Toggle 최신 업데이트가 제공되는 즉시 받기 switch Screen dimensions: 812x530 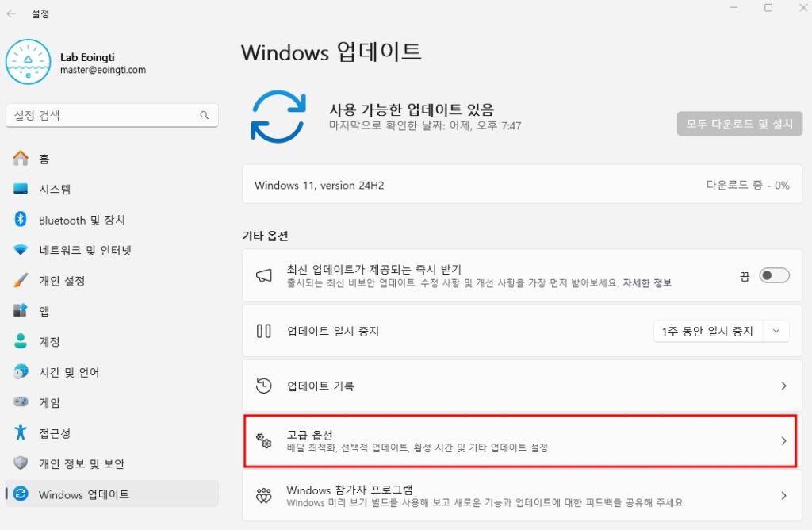click(x=774, y=275)
